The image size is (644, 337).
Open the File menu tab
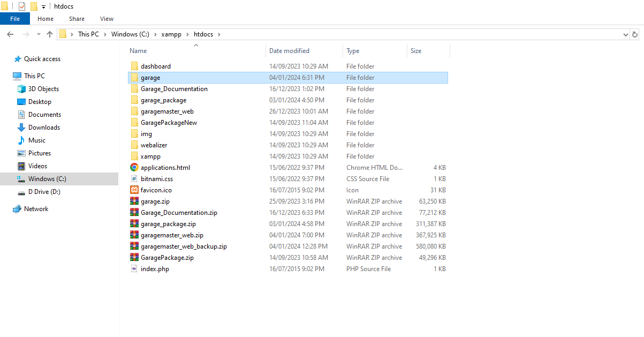pyautogui.click(x=15, y=19)
